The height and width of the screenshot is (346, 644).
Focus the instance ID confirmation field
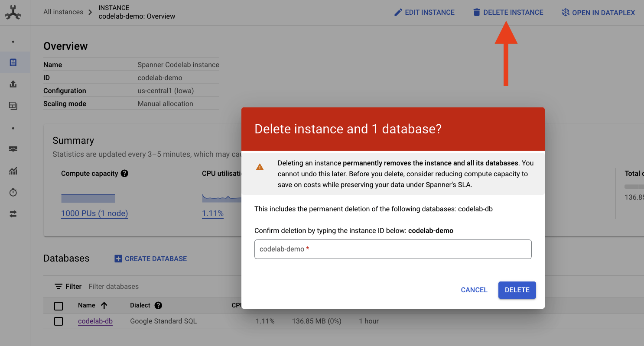tap(393, 249)
